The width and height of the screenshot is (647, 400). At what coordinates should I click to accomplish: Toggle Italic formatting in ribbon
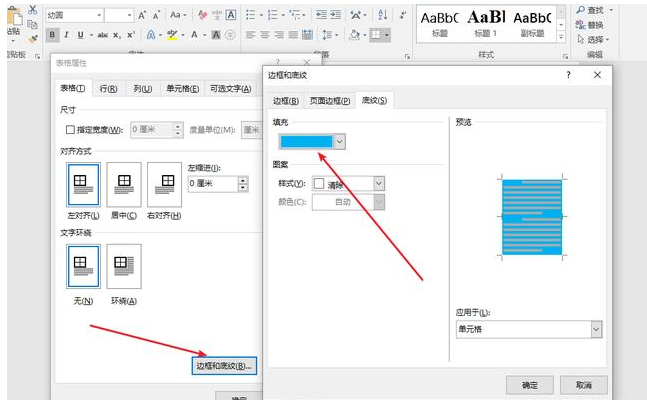(66, 35)
